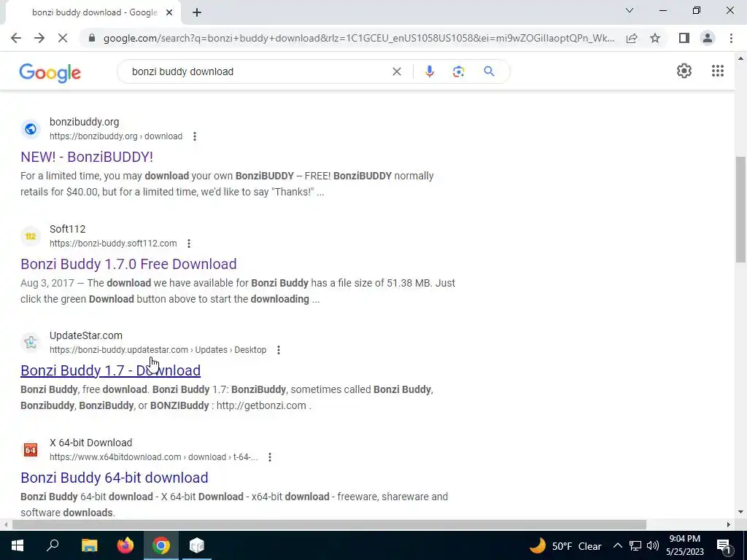
Task: Open the Windows Start menu
Action: pos(18,545)
